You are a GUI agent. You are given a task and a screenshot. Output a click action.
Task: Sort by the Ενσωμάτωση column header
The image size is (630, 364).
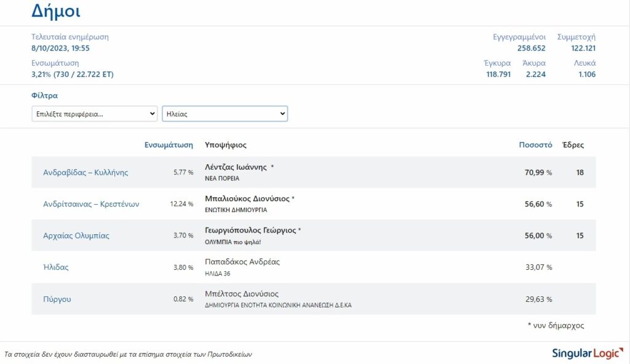[x=169, y=145]
